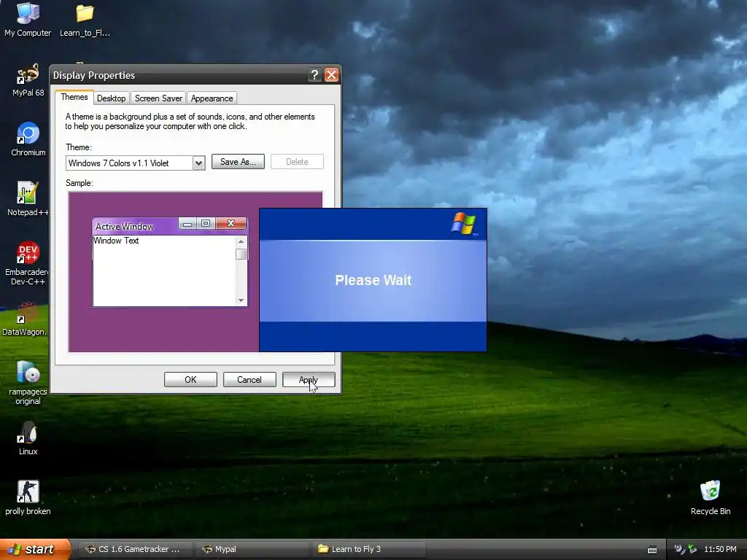Open the Start menu
747x560 pixels.
(x=34, y=549)
